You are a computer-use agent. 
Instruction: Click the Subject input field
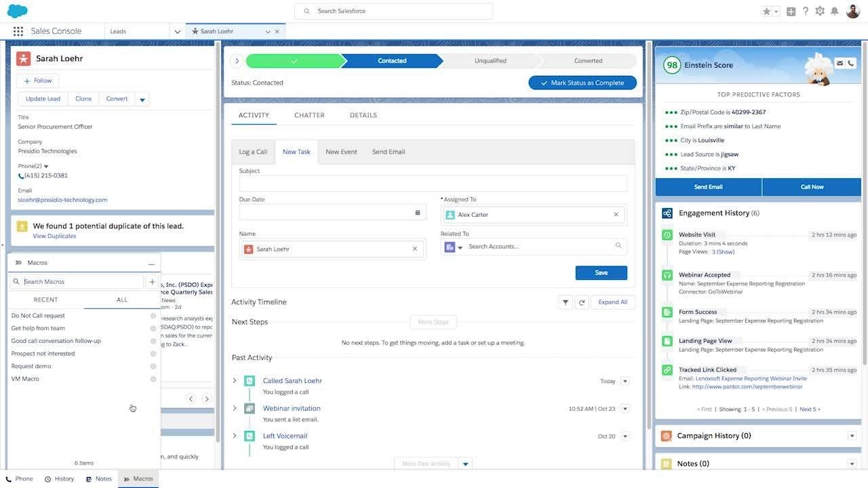coord(433,184)
